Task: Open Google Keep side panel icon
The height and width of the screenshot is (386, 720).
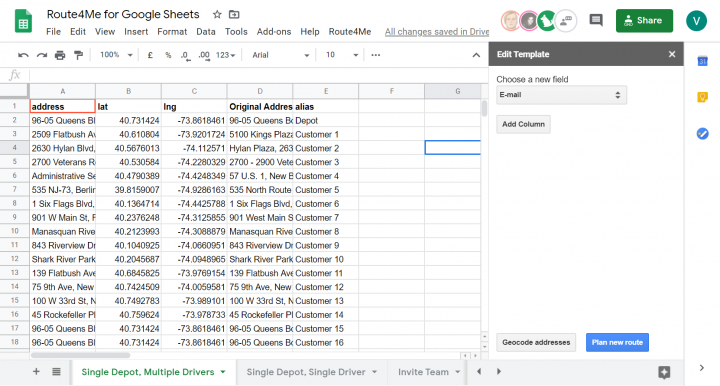Action: coord(702,97)
